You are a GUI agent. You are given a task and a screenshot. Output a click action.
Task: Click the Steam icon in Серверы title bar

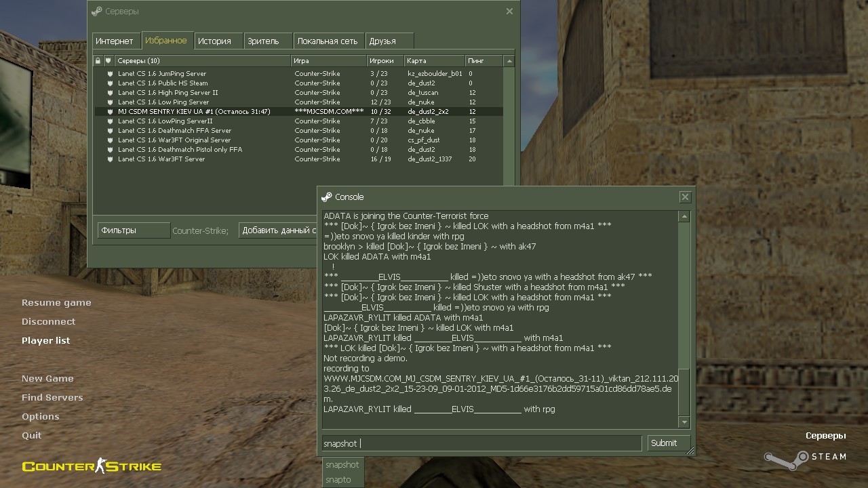(x=97, y=12)
